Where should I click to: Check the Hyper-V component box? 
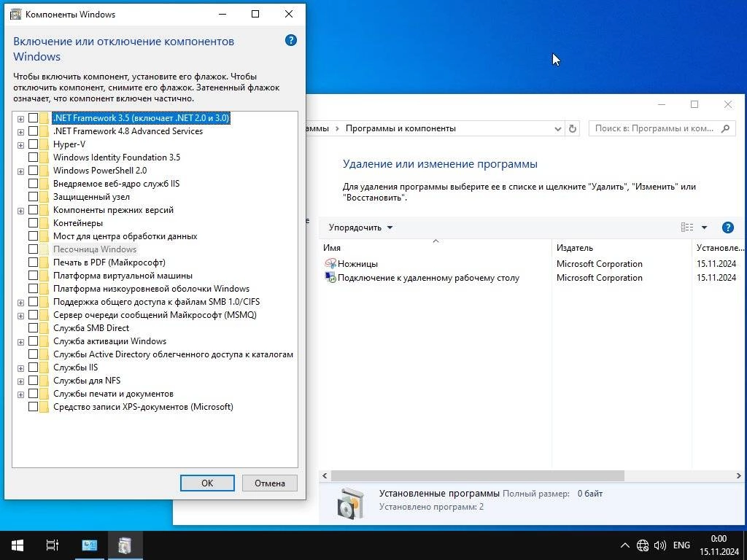click(x=34, y=144)
